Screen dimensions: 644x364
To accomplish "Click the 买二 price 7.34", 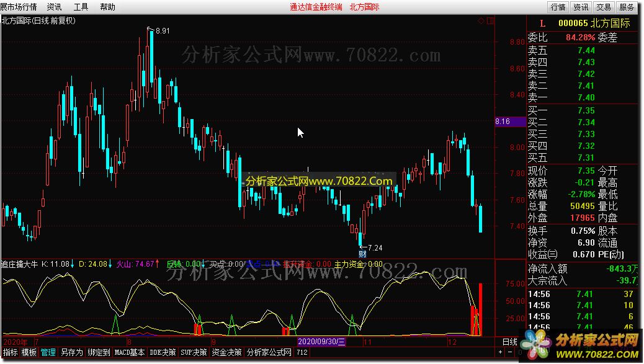I will (586, 122).
